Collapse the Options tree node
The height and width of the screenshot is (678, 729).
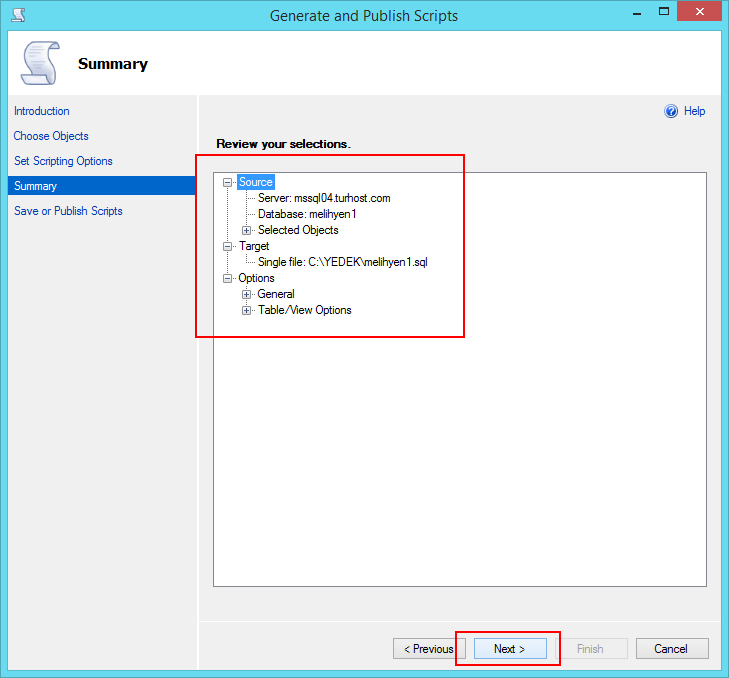click(228, 278)
